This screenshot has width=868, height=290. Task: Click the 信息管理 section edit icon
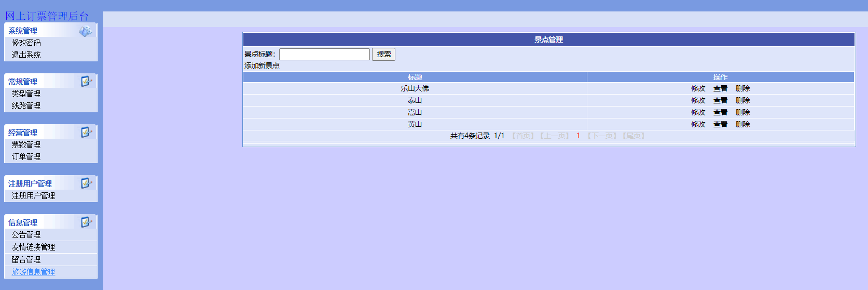coord(86,222)
